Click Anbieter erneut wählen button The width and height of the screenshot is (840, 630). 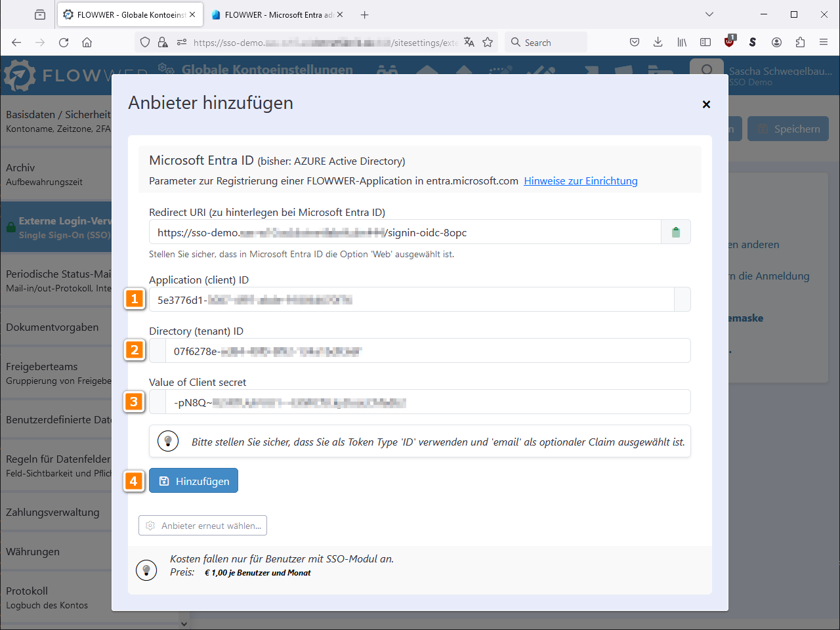(x=203, y=526)
